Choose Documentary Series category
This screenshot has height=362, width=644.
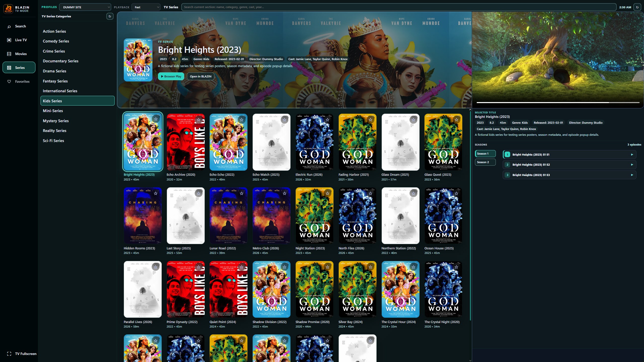(x=77, y=61)
